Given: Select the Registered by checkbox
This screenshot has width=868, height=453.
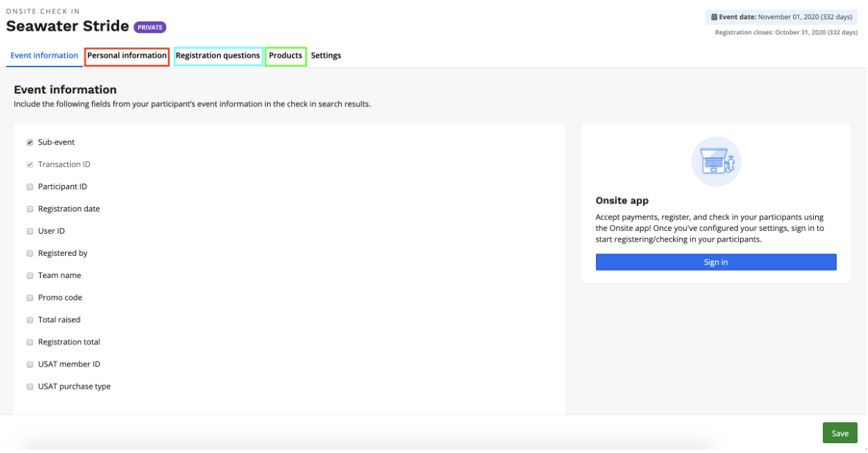Looking at the screenshot, I should 30,254.
